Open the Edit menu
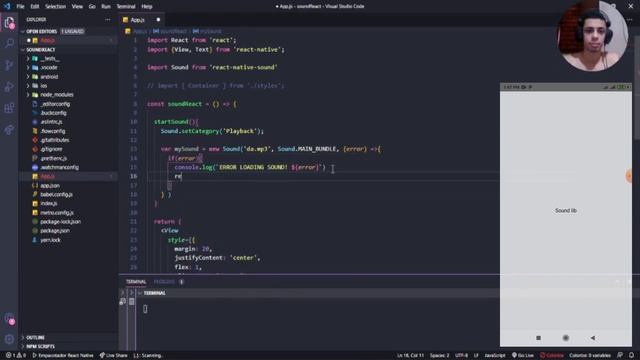The height and width of the screenshot is (360, 640). click(x=35, y=7)
